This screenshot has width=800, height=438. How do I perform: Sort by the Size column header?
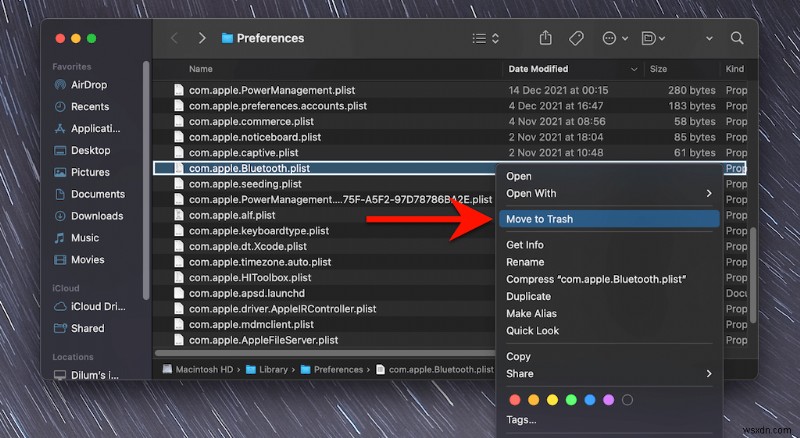(x=658, y=69)
